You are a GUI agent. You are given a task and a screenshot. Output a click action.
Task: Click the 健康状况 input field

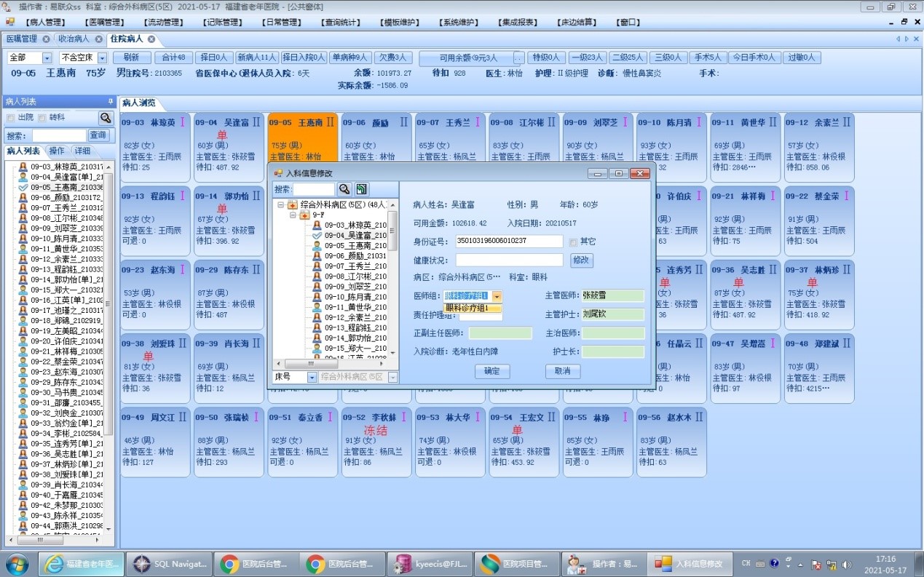509,260
